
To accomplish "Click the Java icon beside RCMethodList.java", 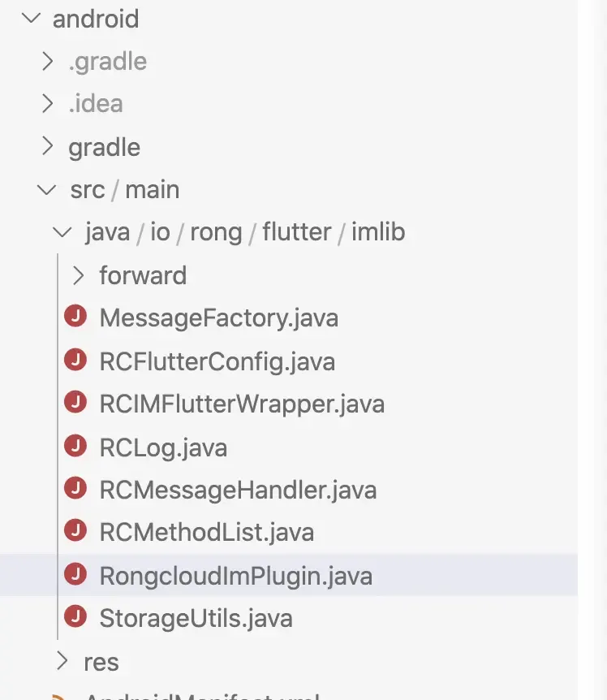I will click(75, 532).
